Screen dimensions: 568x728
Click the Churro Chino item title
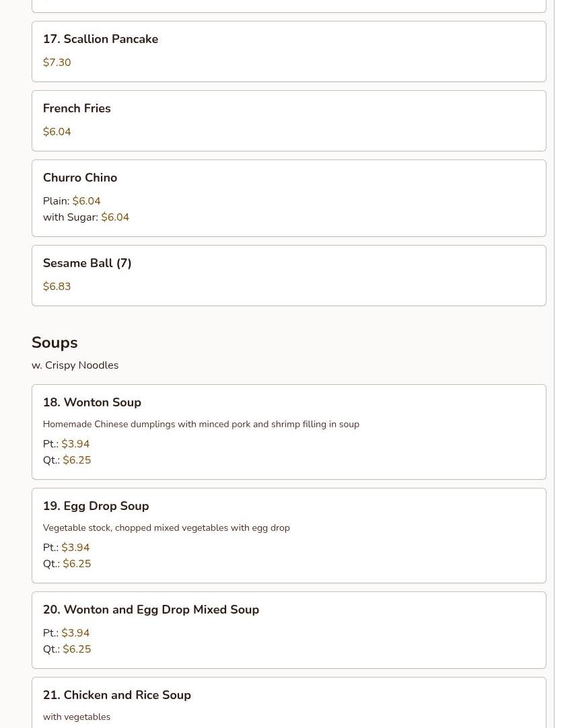80,178
